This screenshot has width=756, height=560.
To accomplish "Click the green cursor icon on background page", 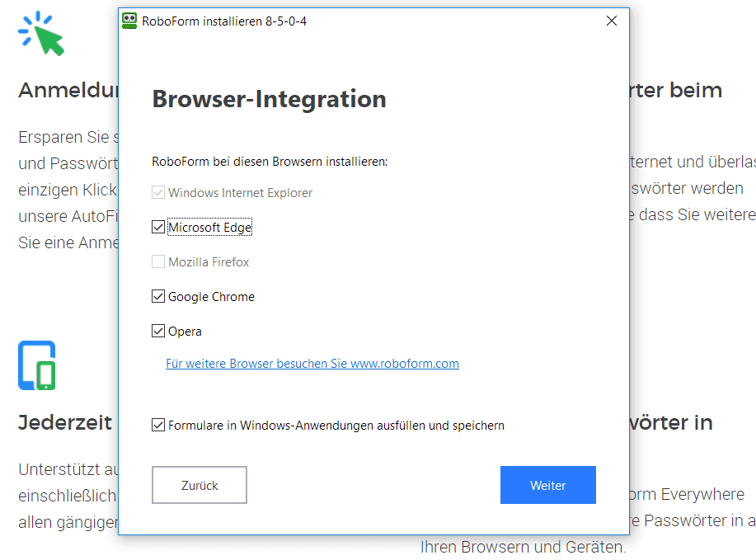I will pos(41,33).
